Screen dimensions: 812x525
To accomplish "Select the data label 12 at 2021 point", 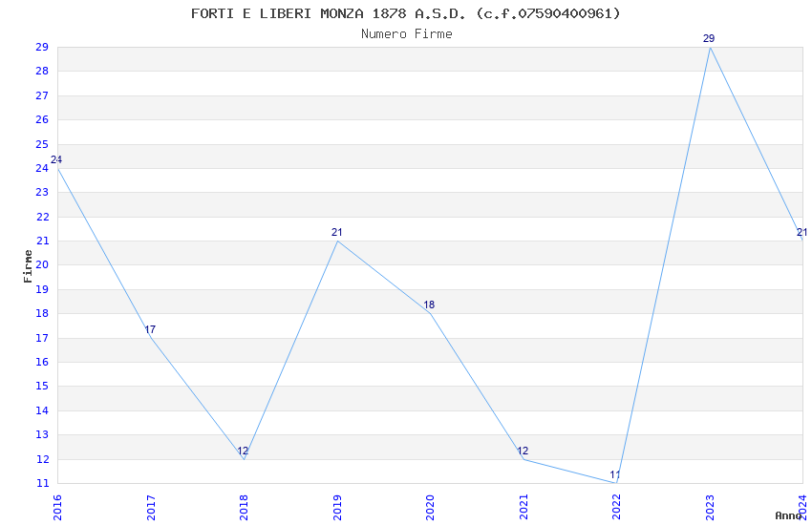I will [523, 451].
